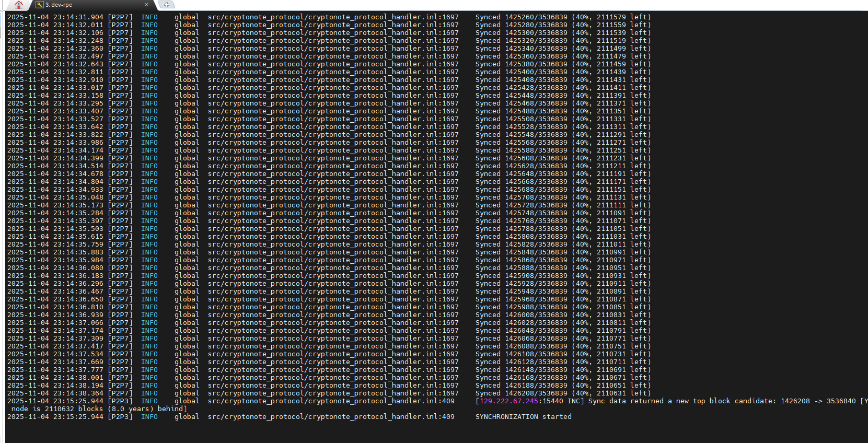The image size is (868, 443).
Task: Click the '2111311 left)' value
Action: [624, 127]
